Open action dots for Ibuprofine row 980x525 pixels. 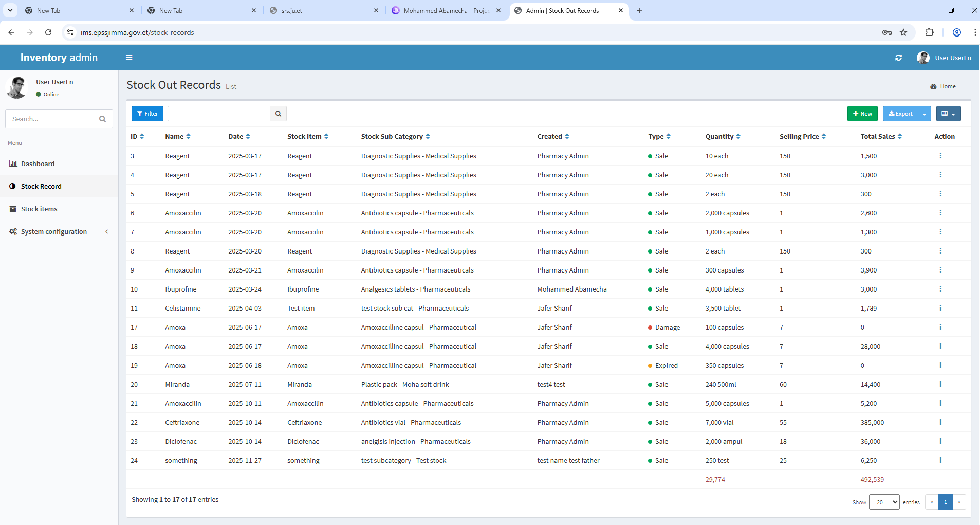[940, 289]
